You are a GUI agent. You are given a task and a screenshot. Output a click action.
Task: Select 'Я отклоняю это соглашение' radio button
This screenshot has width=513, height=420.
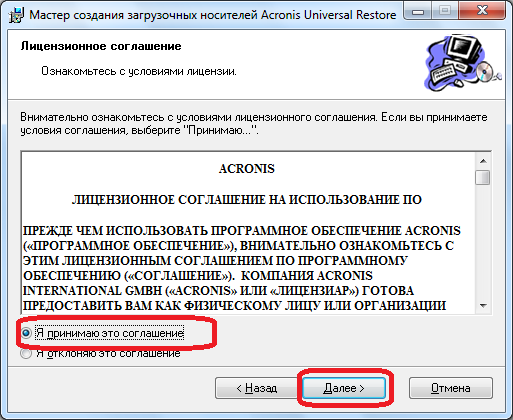(x=26, y=353)
